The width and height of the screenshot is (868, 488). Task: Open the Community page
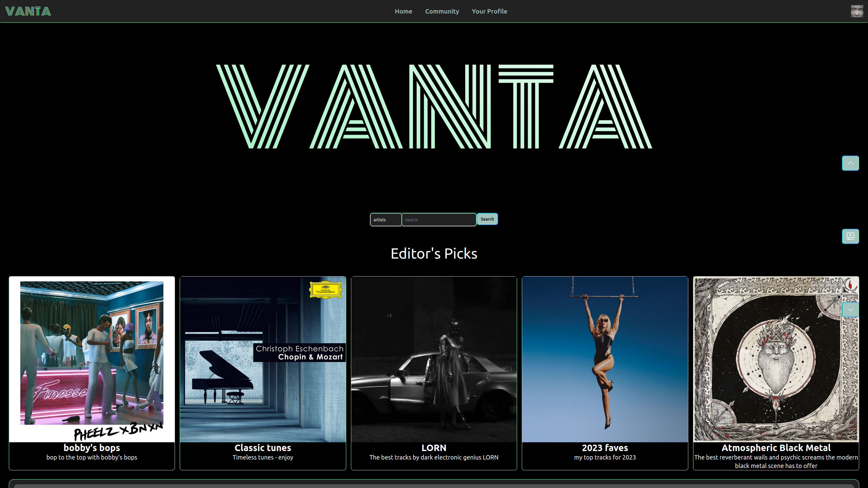pos(442,11)
